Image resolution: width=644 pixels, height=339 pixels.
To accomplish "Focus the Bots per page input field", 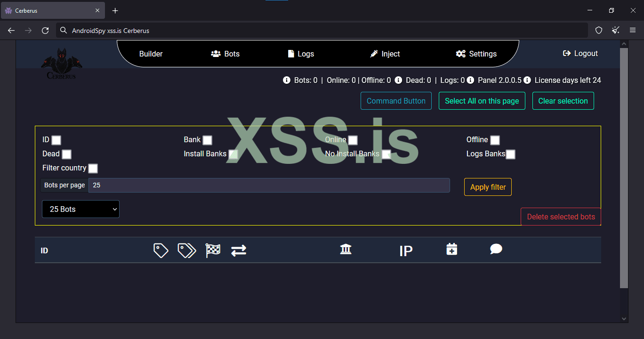I will (269, 185).
